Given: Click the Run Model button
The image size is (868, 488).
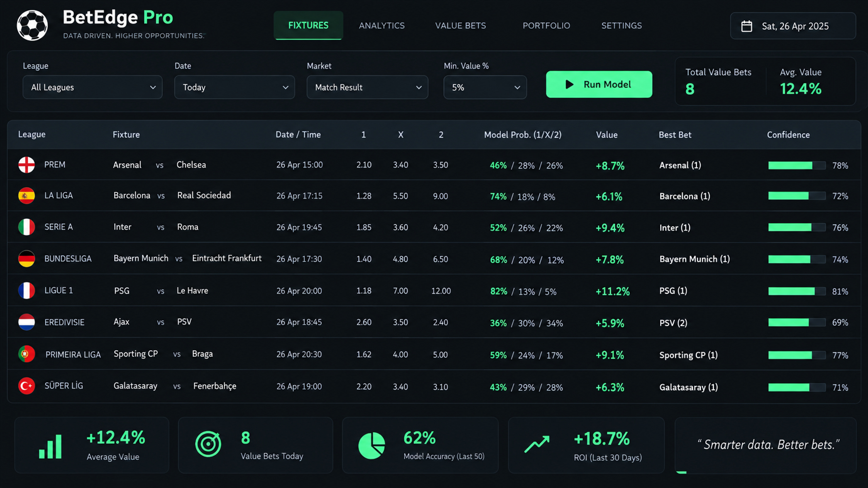Looking at the screenshot, I should click(x=599, y=84).
